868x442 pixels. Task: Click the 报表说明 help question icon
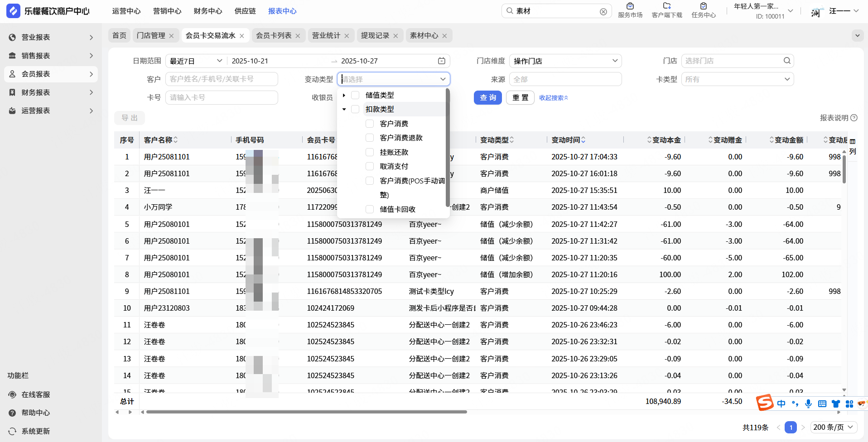point(854,118)
